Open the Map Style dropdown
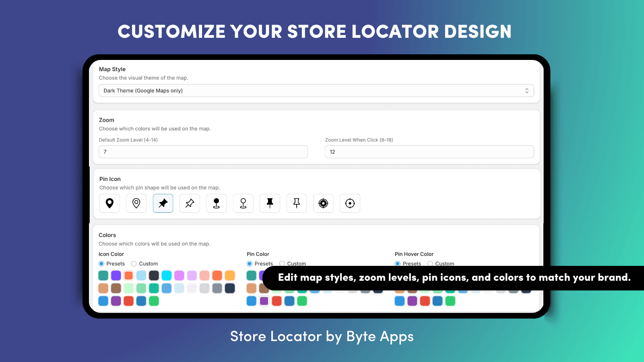The height and width of the screenshot is (362, 644). point(316,90)
